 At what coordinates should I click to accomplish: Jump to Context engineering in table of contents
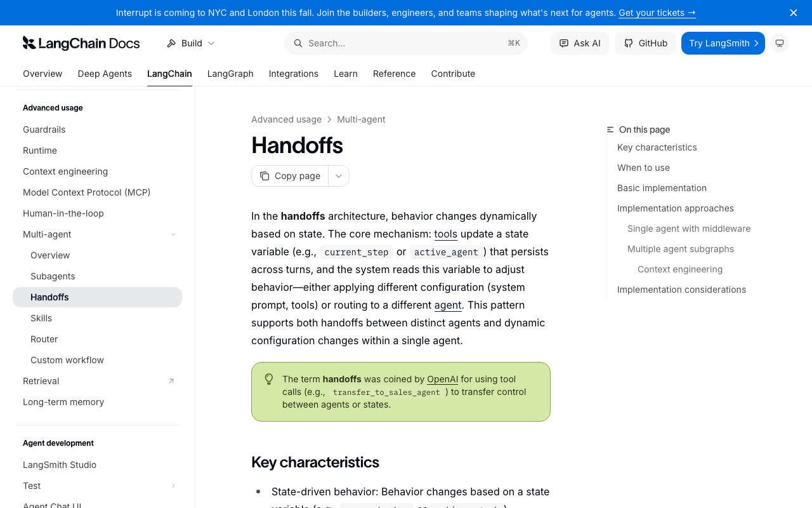coord(680,269)
